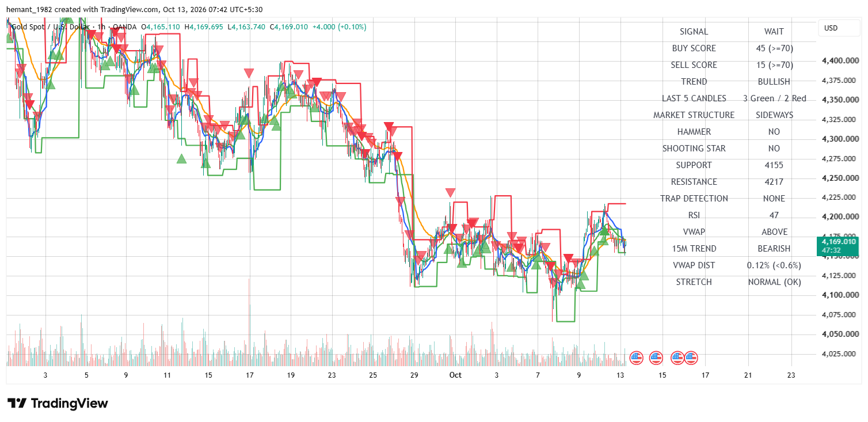Click the 4,025.000 price axis label
868x422 pixels.
pos(838,353)
